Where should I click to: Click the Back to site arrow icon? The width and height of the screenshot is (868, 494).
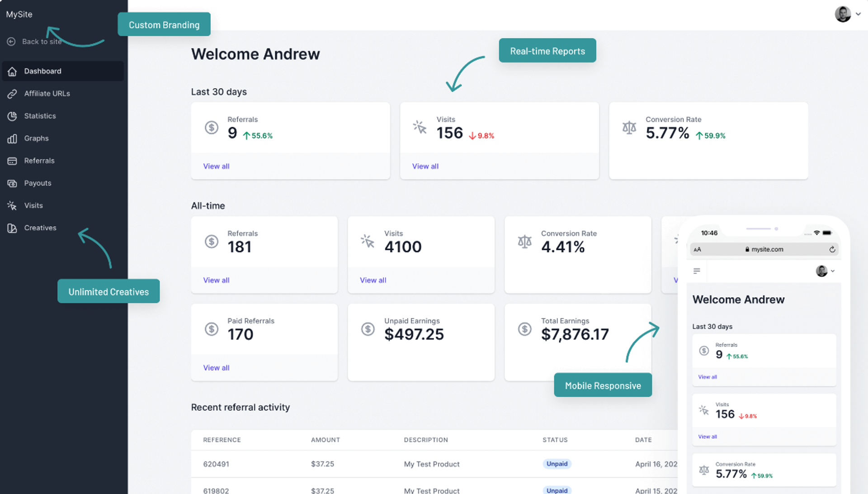pos(11,41)
